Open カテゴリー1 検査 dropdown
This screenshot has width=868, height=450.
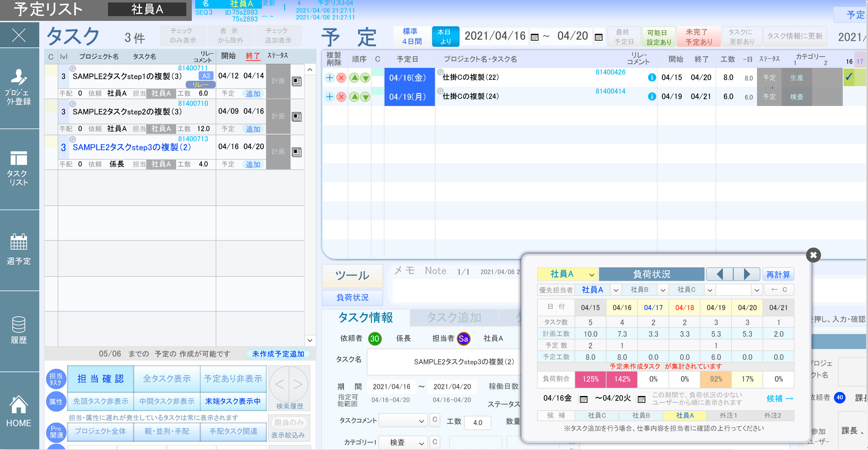(x=403, y=442)
